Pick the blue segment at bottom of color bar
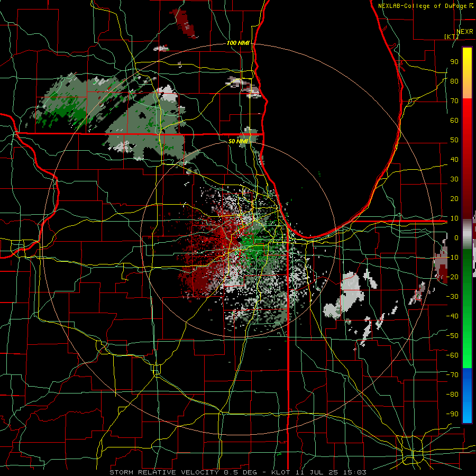 (467, 396)
